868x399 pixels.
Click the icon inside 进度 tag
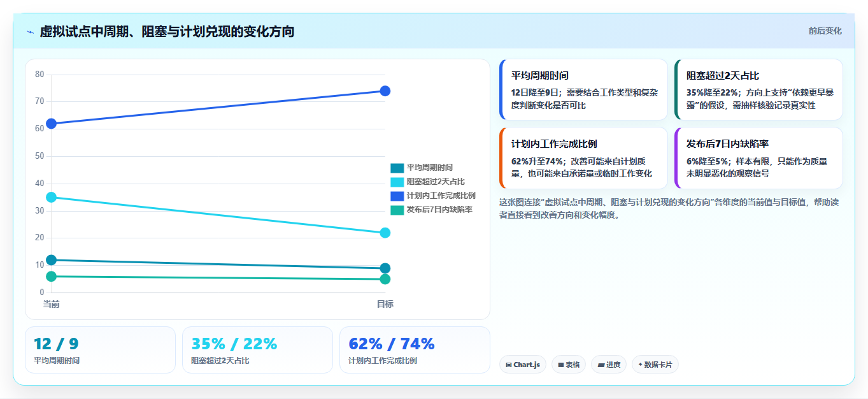(x=601, y=365)
